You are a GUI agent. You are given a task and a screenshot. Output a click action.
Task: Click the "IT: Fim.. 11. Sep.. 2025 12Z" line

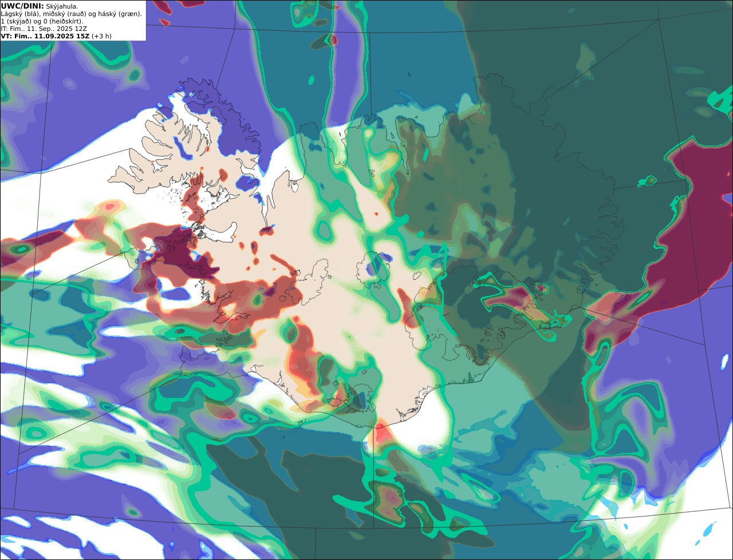coord(45,29)
